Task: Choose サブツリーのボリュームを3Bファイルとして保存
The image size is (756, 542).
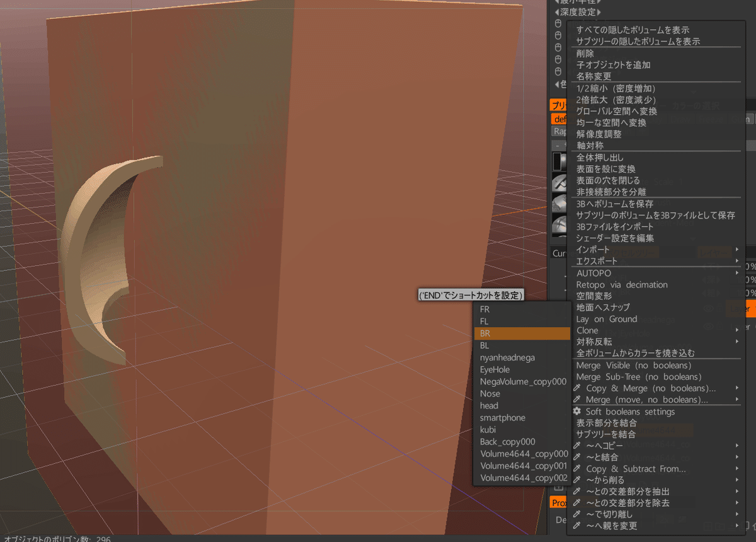Action: click(x=656, y=216)
